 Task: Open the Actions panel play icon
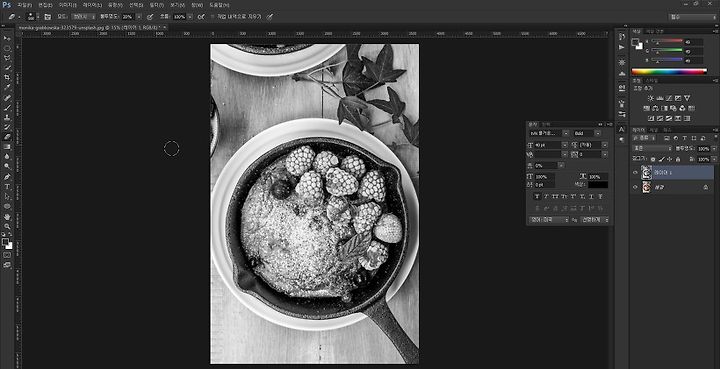622,47
